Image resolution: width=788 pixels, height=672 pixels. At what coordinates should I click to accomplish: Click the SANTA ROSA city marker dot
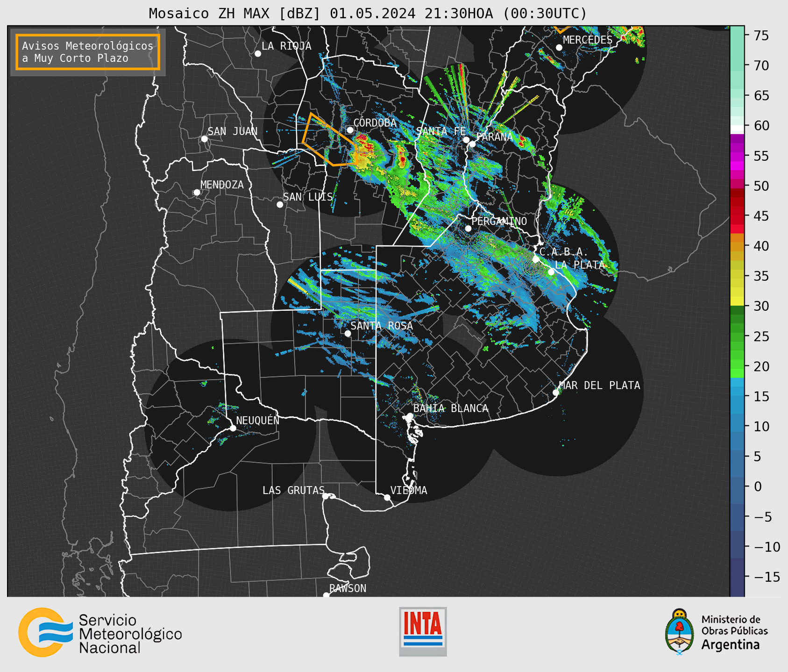click(348, 334)
